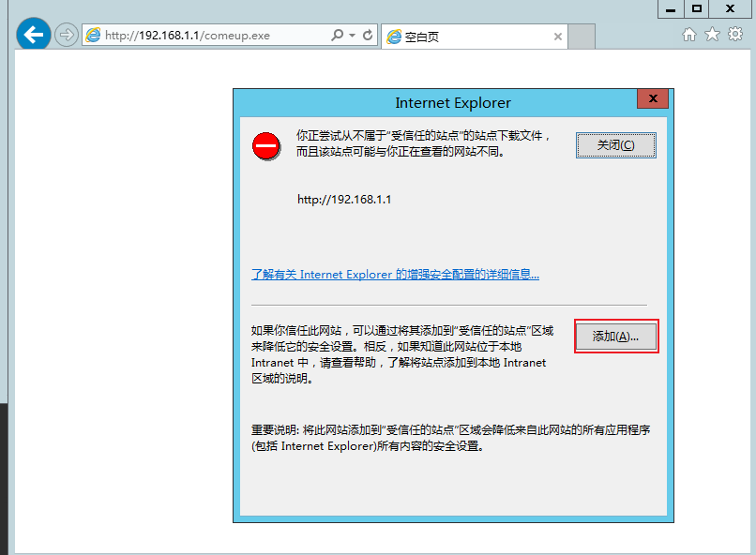Open the address bar autocomplete dropdown arrow

pyautogui.click(x=353, y=36)
